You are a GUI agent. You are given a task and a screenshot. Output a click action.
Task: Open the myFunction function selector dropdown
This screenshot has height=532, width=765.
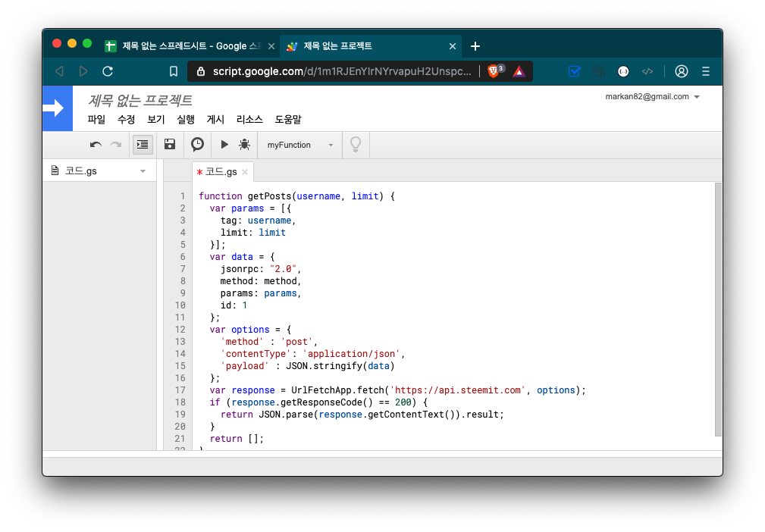(x=300, y=145)
